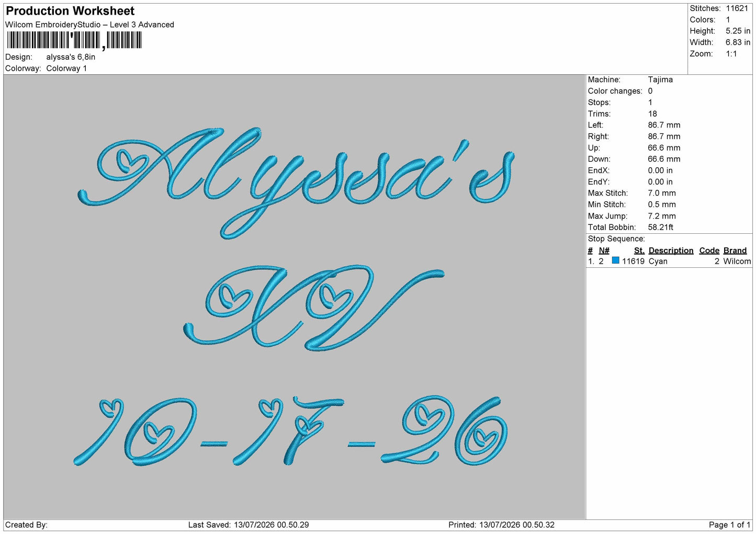756x534 pixels.
Task: Click the Height value '5.25 in'
Action: [738, 31]
